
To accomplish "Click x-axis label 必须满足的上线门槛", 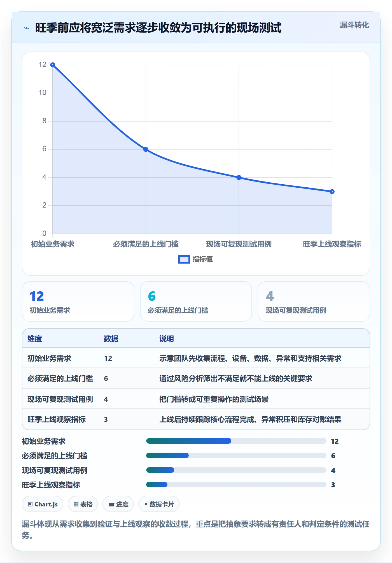I will (x=146, y=244).
